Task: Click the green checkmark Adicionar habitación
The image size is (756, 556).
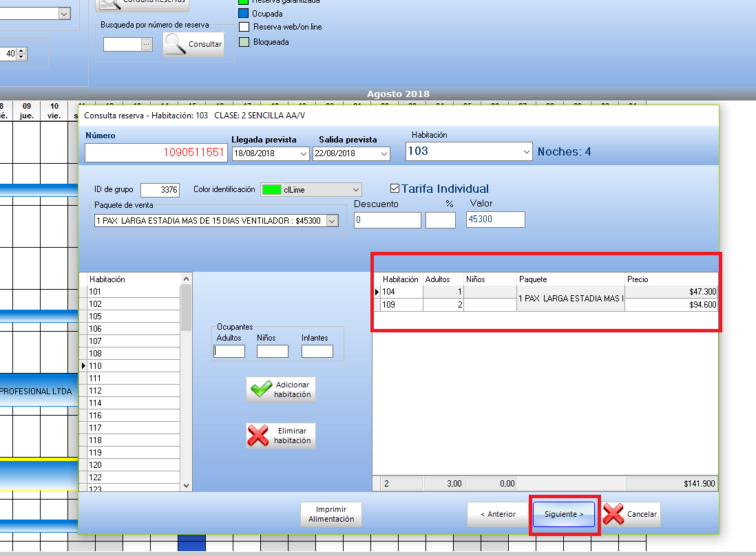Action: point(281,389)
